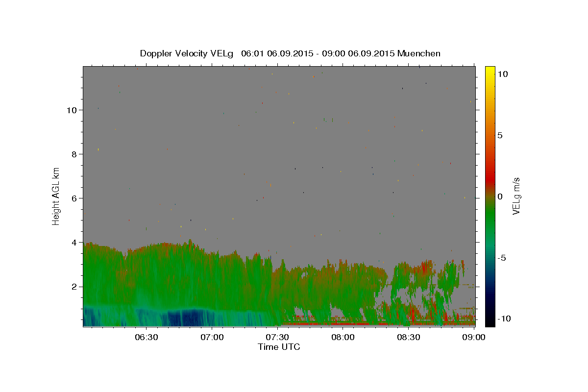This screenshot has height=392, width=588.
Task: Click the colorbar value 0 label
Action: click(x=500, y=196)
